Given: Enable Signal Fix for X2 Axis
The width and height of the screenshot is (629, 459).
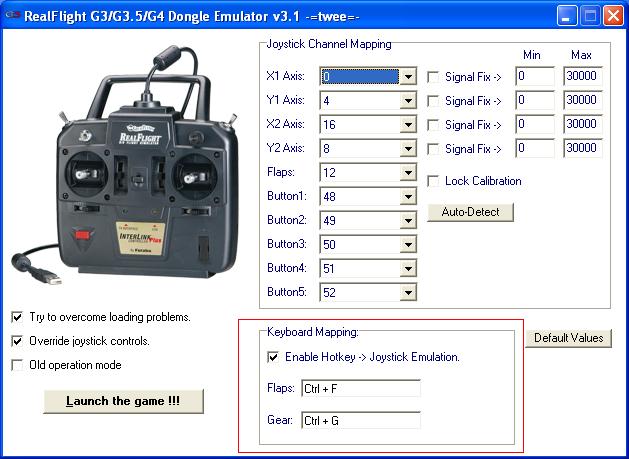Looking at the screenshot, I should tap(433, 125).
